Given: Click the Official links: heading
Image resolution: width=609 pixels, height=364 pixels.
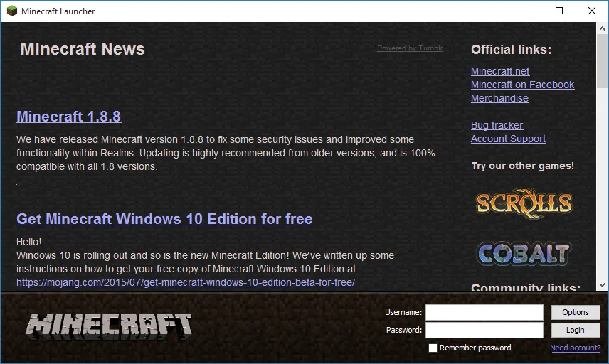Looking at the screenshot, I should tap(511, 50).
